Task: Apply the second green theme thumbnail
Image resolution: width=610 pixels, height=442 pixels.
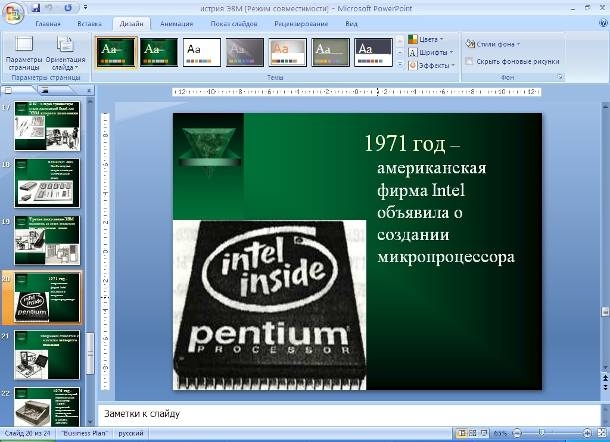Action: pos(159,52)
